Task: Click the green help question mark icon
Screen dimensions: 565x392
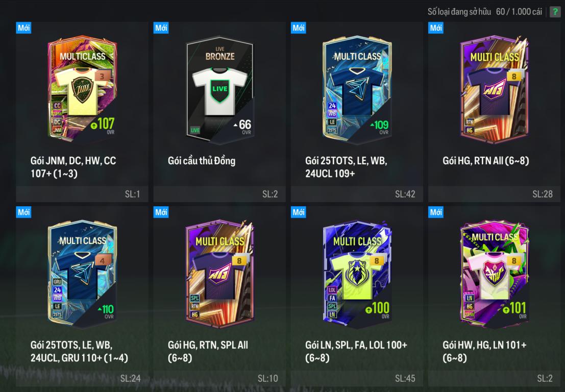Action: click(x=555, y=12)
